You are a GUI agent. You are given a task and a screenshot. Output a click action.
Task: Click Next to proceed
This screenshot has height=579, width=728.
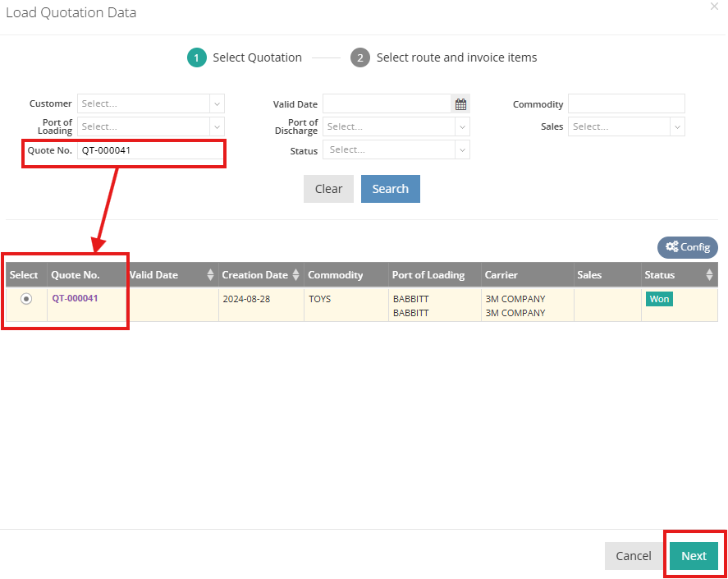(694, 556)
